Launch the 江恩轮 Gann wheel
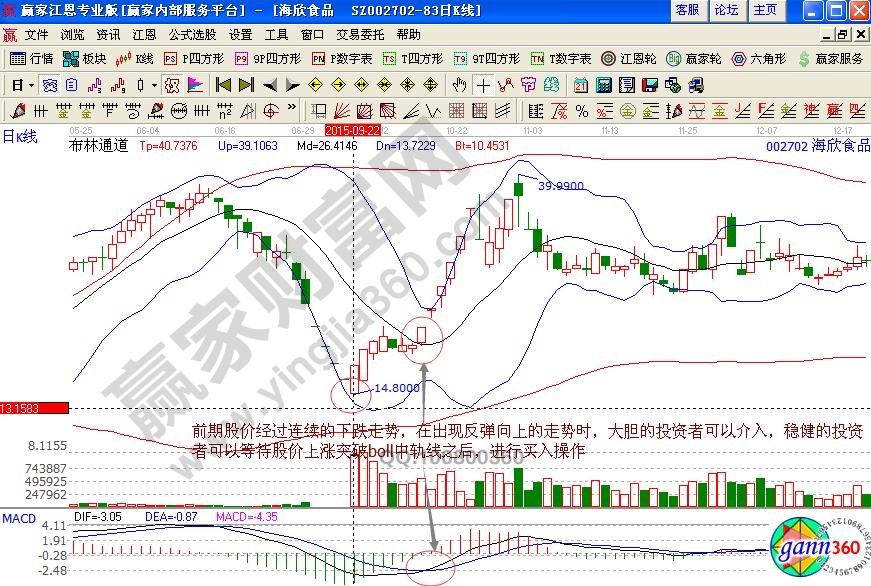The height and width of the screenshot is (586, 871). coord(629,58)
